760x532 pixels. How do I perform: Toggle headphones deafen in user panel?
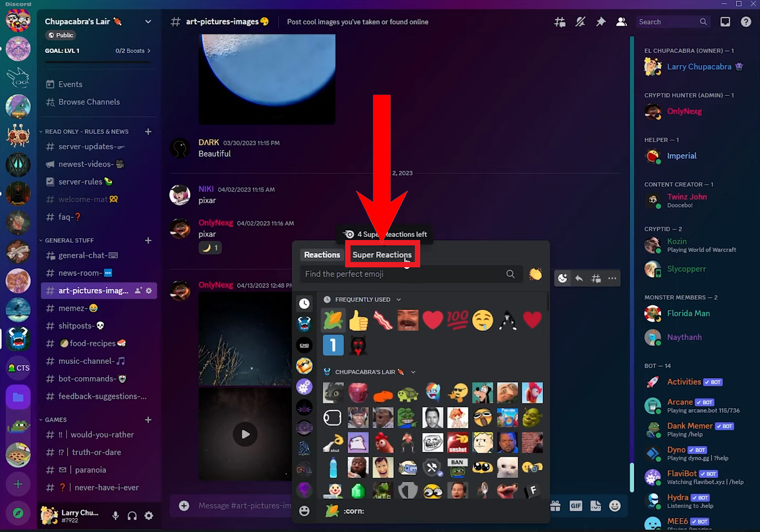pyautogui.click(x=132, y=516)
